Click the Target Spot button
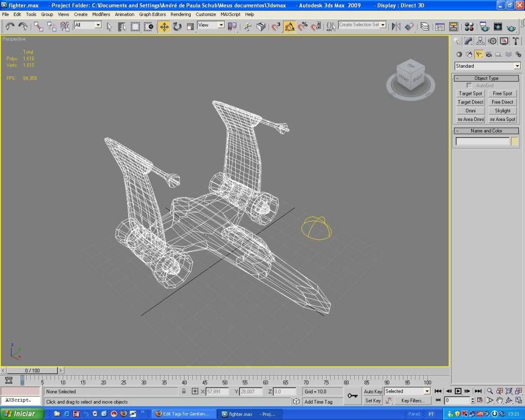 click(x=471, y=93)
